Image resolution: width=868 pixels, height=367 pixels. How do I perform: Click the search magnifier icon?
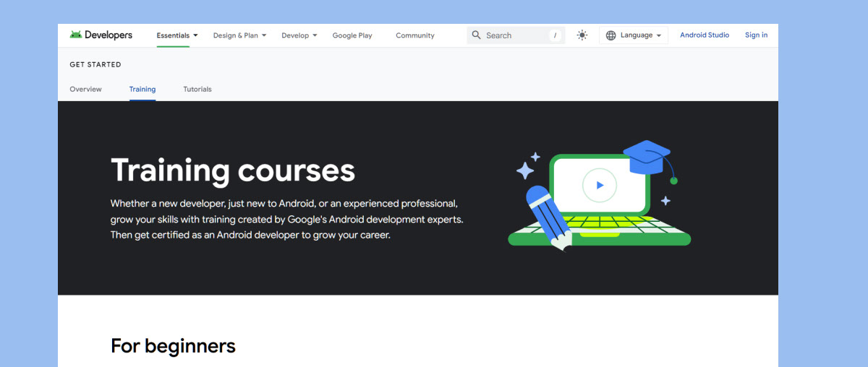[x=476, y=35]
